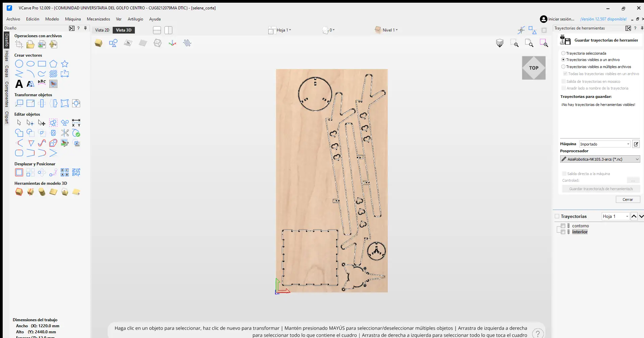Switch to the Vista 2D tab
The width and height of the screenshot is (644, 338).
pyautogui.click(x=102, y=30)
